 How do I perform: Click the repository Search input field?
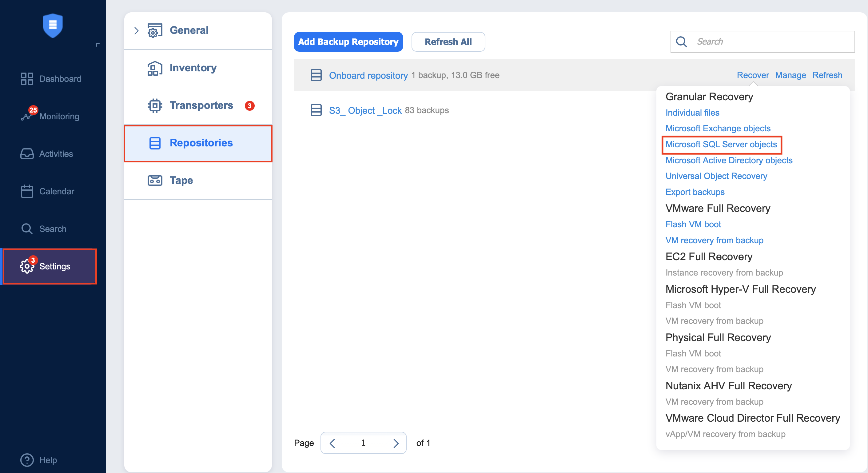[x=762, y=42]
